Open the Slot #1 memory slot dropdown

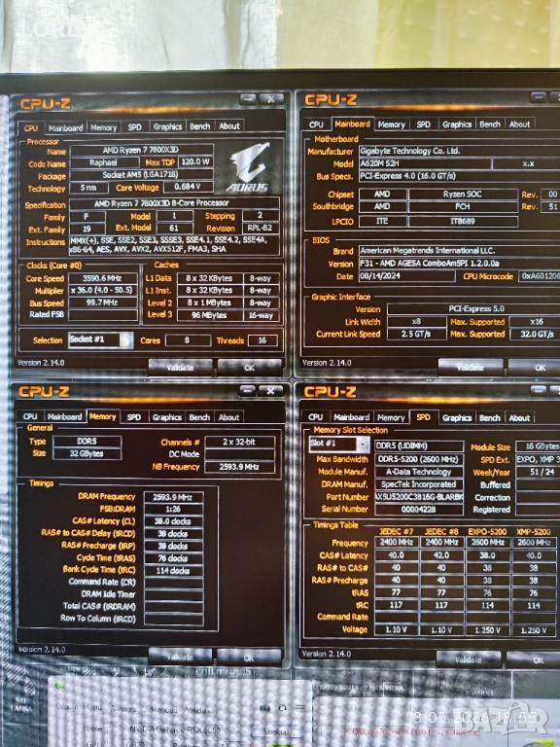coord(363,445)
